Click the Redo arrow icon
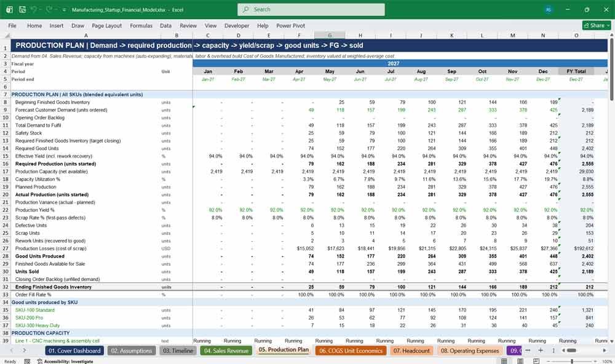Viewport: 615px width, 364px height. 49,9
